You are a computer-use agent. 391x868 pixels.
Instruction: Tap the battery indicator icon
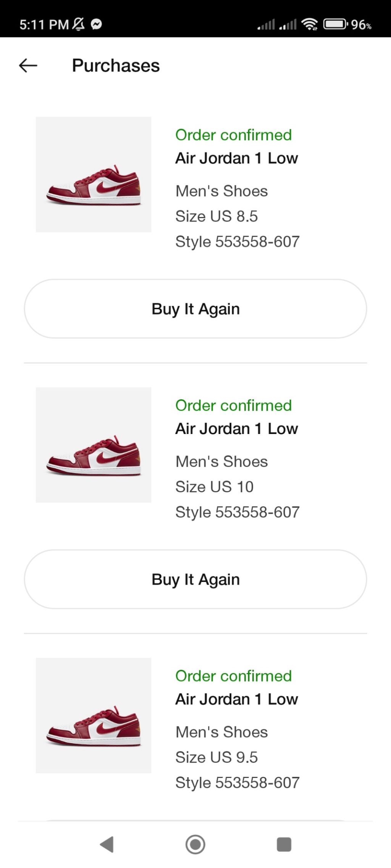click(x=335, y=24)
